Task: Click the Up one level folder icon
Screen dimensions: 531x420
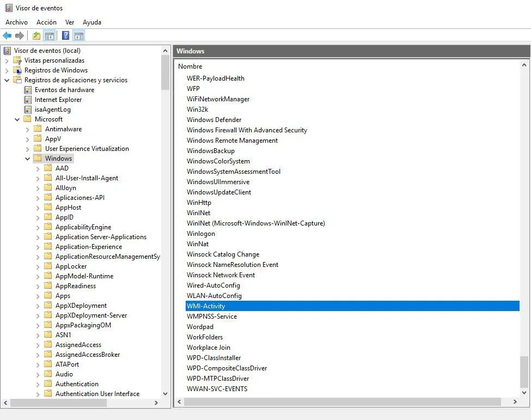Action: (x=36, y=35)
